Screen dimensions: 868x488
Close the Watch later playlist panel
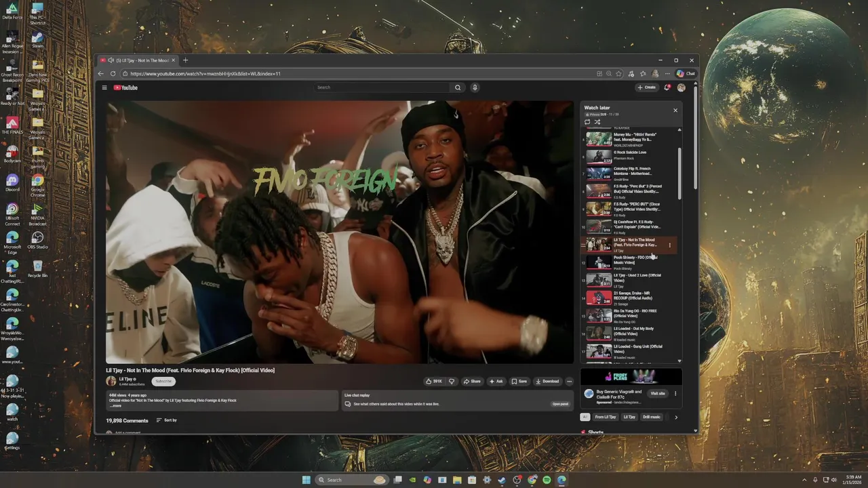(675, 110)
